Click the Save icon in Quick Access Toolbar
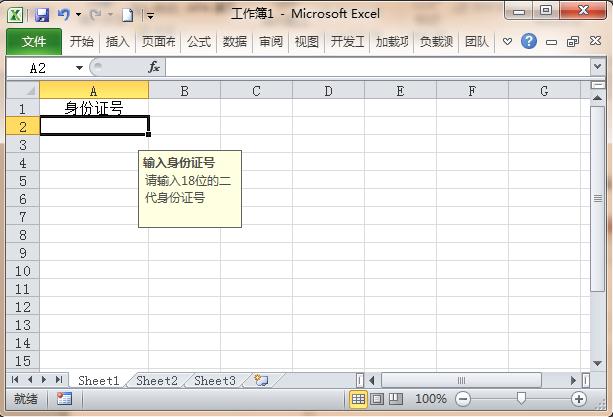This screenshot has height=417, width=613. 42,15
